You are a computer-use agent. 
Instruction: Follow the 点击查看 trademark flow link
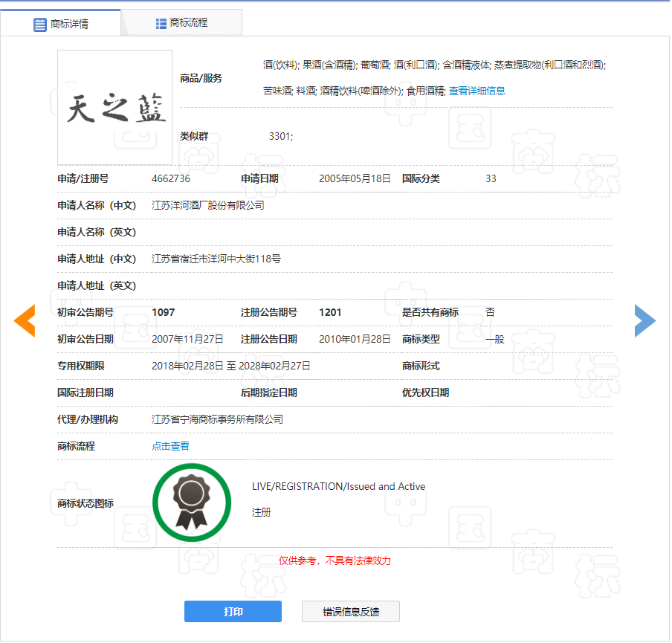pos(170,446)
